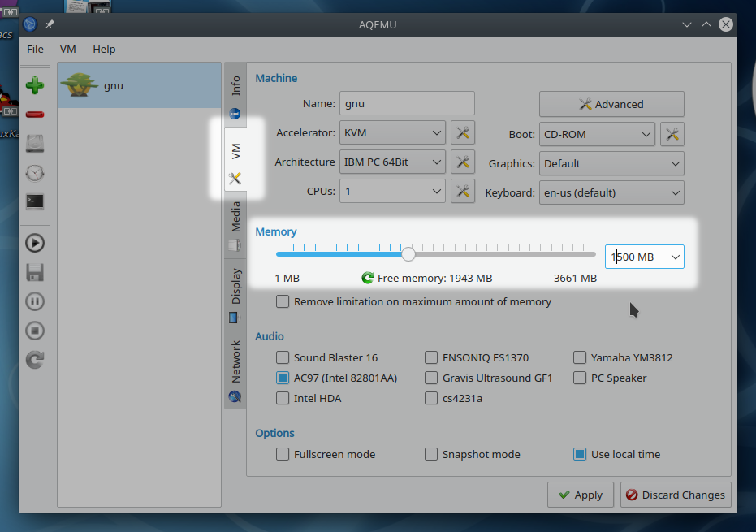Expand the Keyboard en-us layout dropdown
The image size is (756, 532).
point(611,192)
